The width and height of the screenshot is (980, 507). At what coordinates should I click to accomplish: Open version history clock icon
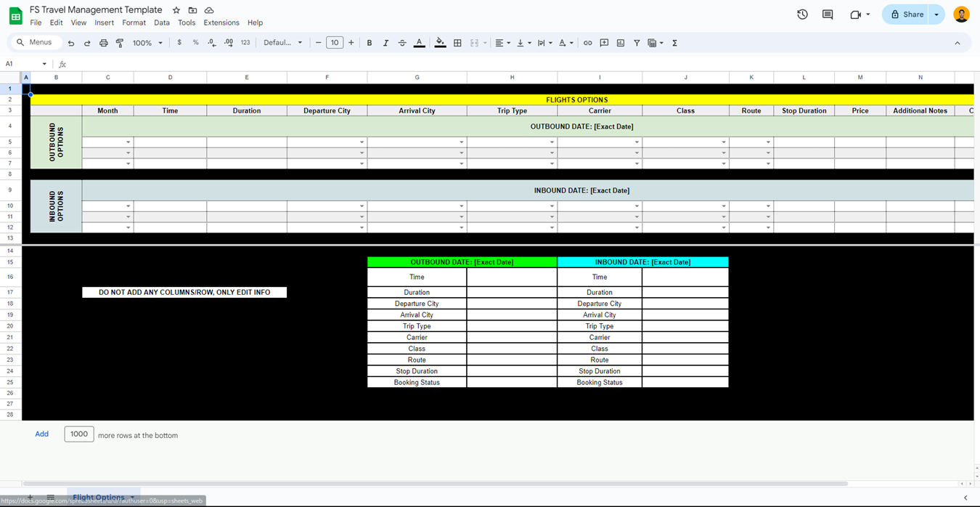coord(802,15)
